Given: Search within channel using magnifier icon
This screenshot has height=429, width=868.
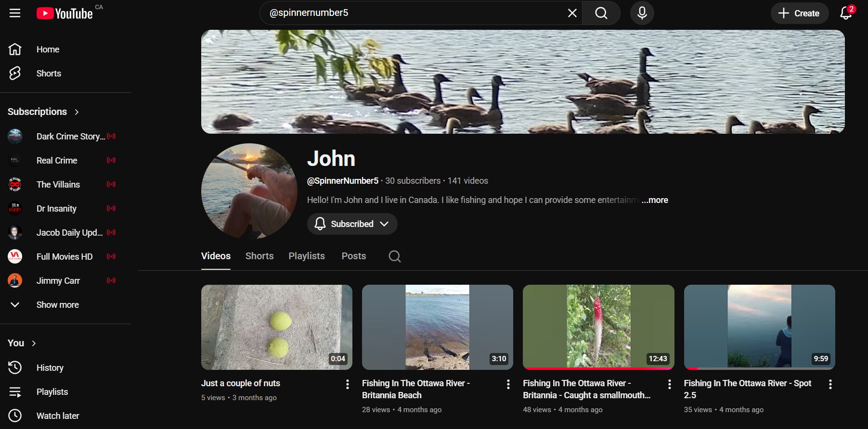Looking at the screenshot, I should 394,256.
